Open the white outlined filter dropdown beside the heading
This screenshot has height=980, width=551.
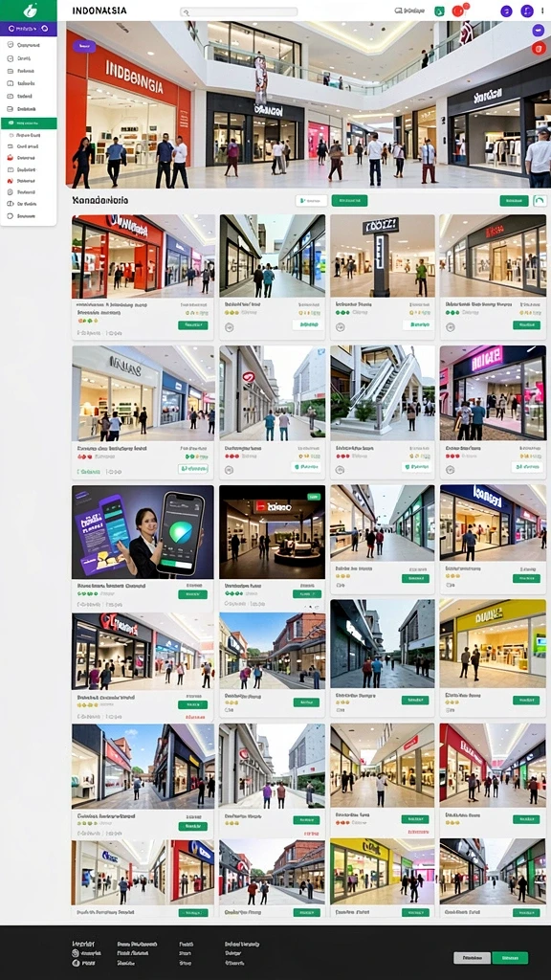311,201
